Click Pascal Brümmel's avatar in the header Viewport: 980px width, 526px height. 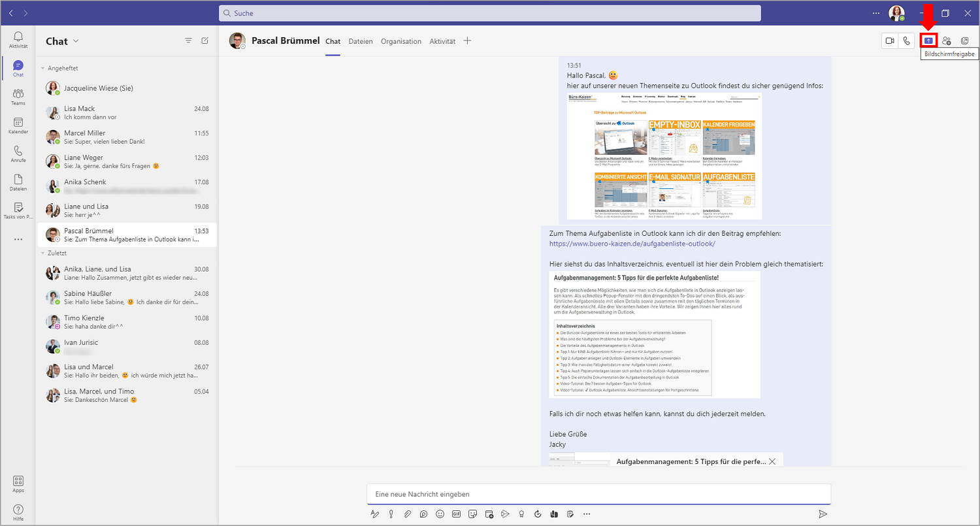(237, 41)
